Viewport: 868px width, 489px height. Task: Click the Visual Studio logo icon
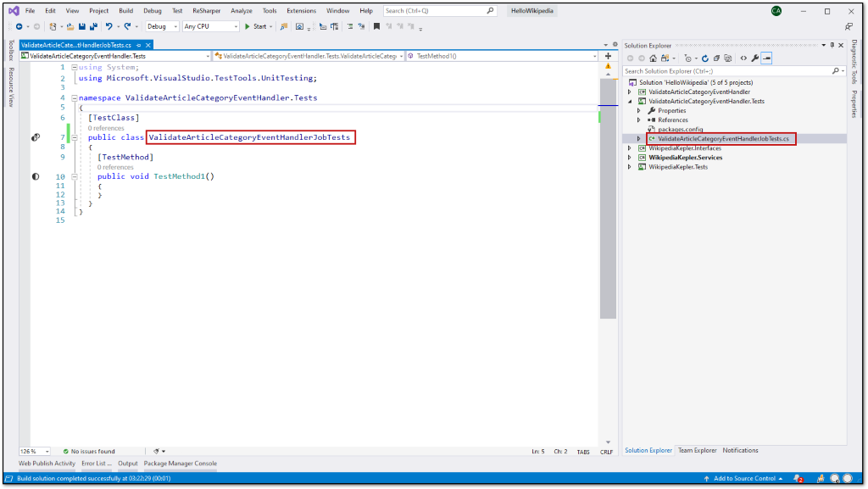click(14, 10)
